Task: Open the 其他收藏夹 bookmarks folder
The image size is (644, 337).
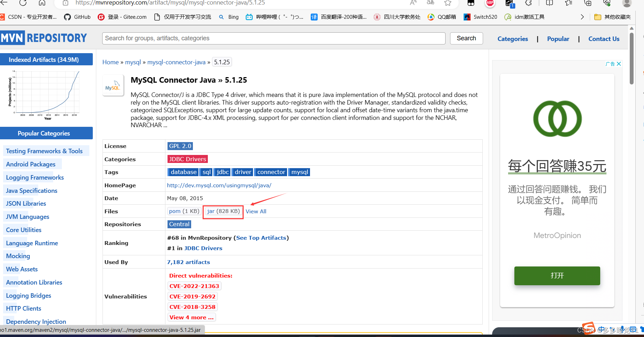Action: (612, 17)
